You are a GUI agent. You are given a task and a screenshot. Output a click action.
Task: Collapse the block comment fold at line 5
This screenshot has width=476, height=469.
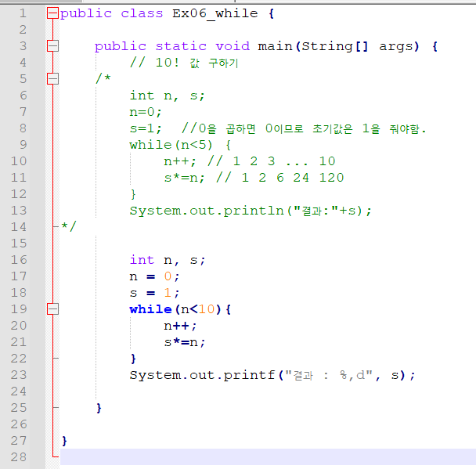[x=52, y=79]
